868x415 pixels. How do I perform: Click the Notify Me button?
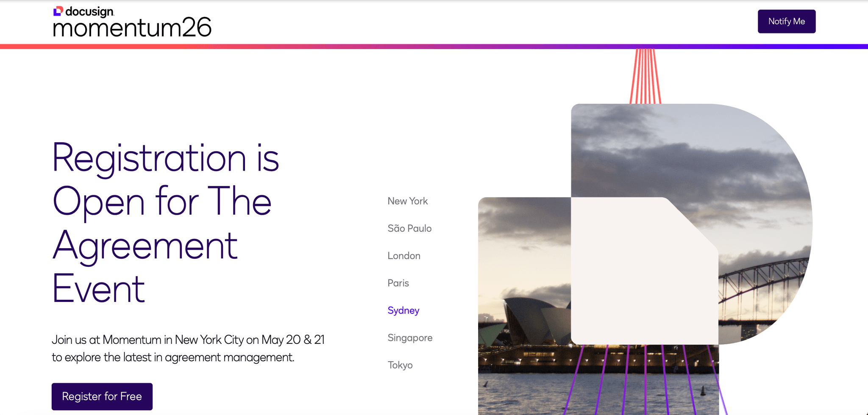(x=787, y=21)
